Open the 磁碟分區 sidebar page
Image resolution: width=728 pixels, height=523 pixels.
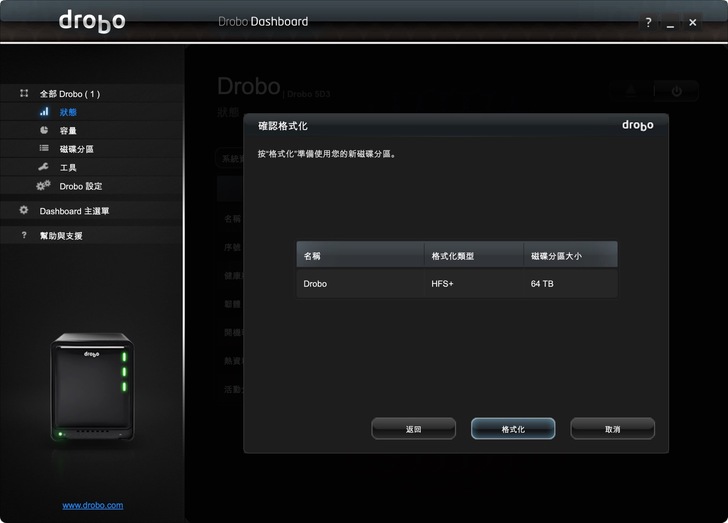pyautogui.click(x=76, y=149)
